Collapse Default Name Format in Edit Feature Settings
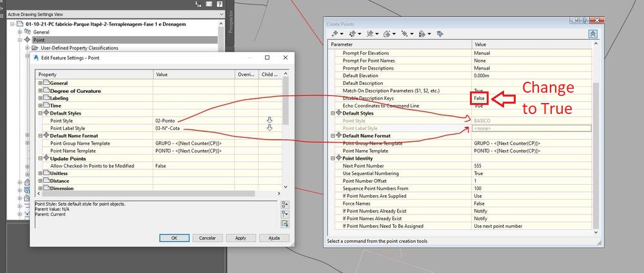 [40, 136]
